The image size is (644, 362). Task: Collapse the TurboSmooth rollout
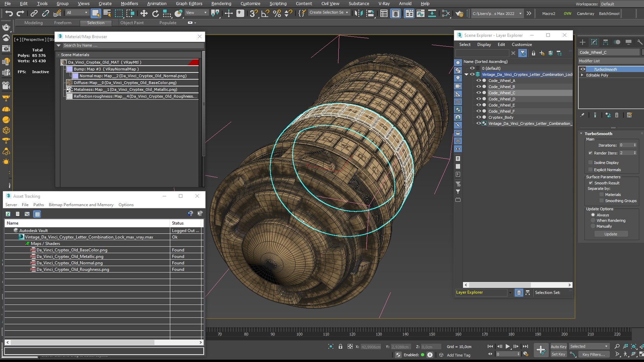(x=581, y=133)
